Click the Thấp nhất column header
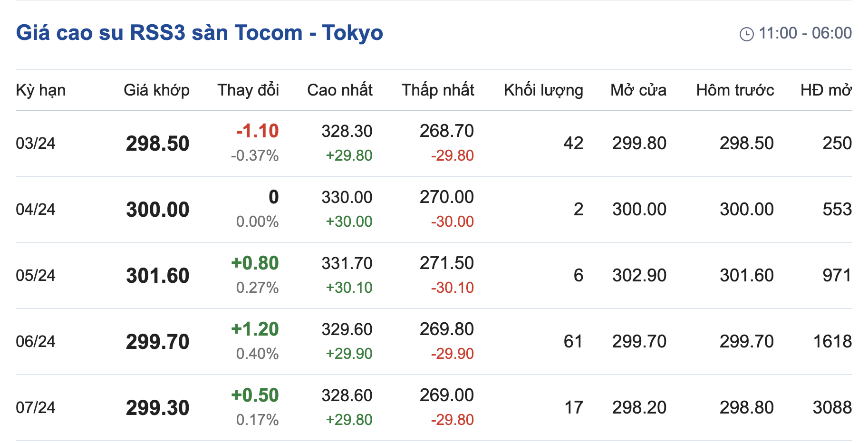The width and height of the screenshot is (868, 443). pos(437,90)
